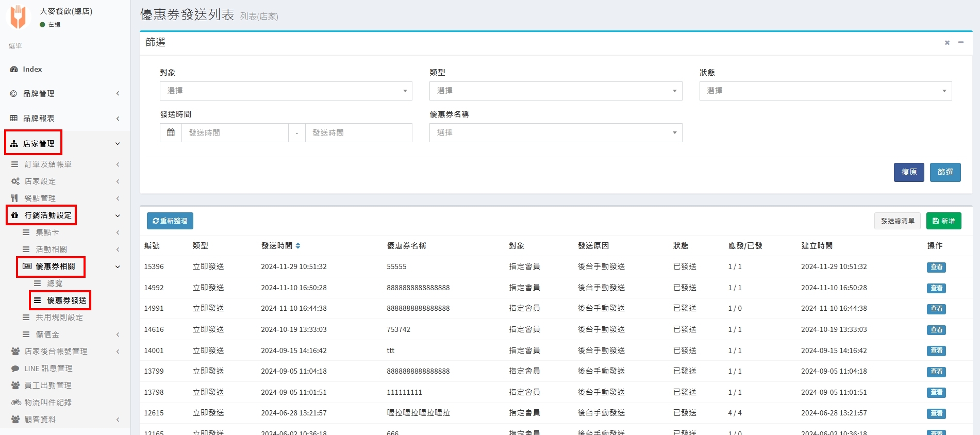Open the 優惠券名稱 dropdown selector
The width and height of the screenshot is (980, 435).
[555, 132]
